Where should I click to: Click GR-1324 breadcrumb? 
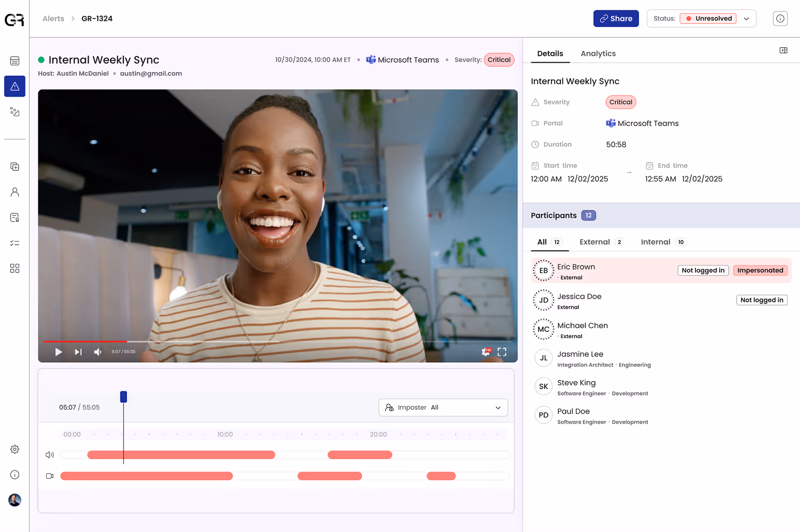(x=97, y=19)
